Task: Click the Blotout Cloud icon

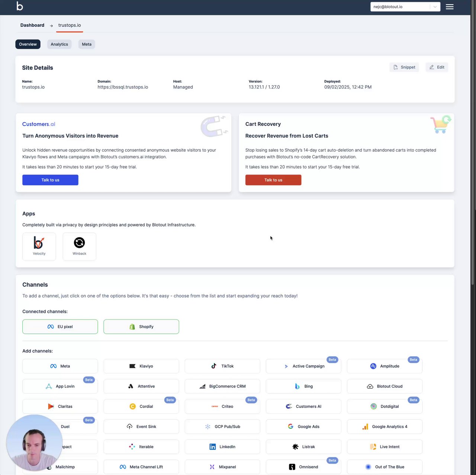Action: pos(370,386)
